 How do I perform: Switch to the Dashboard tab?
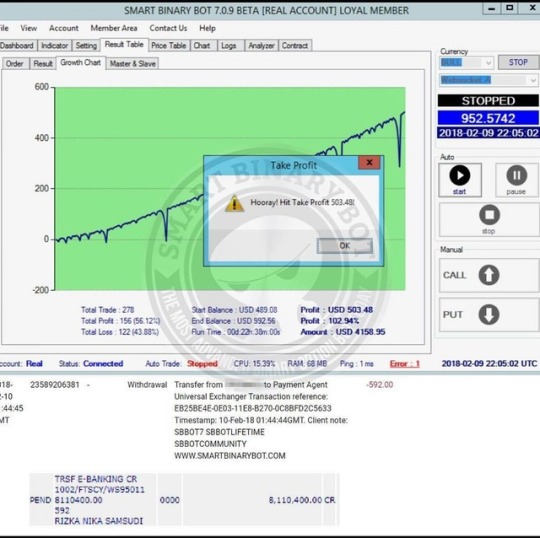(17, 45)
